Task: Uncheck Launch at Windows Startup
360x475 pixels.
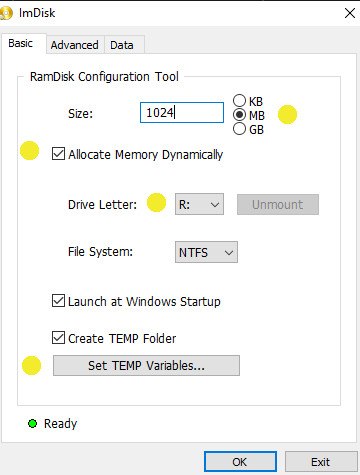Action: point(58,301)
